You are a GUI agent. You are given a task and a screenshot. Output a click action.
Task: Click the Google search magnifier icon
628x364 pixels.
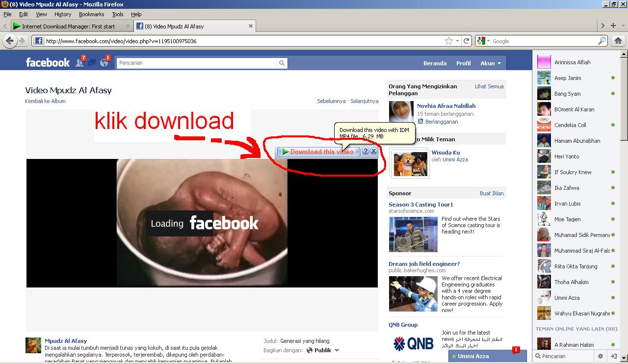point(602,41)
